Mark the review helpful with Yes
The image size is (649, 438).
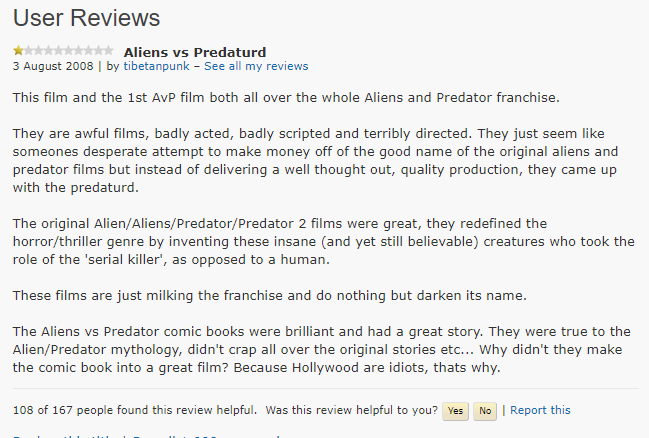coord(455,411)
